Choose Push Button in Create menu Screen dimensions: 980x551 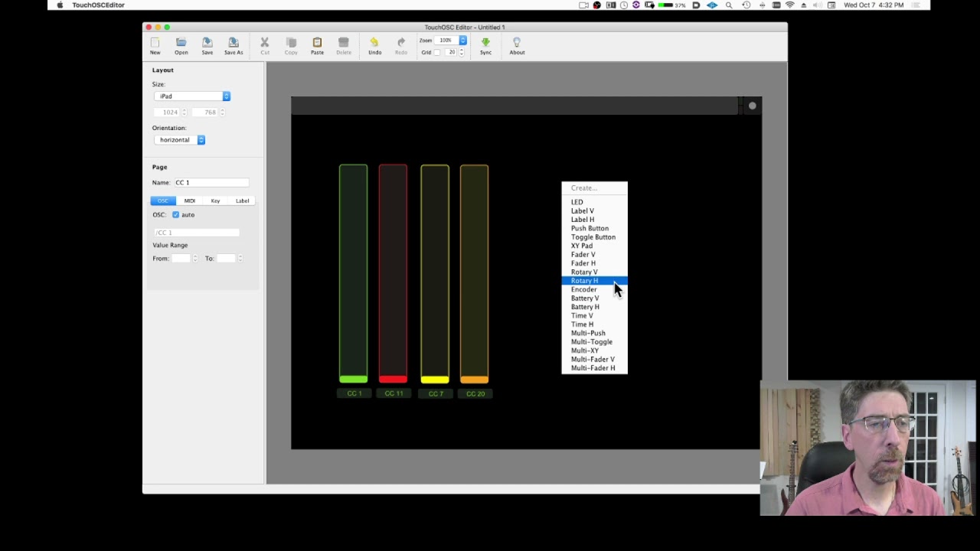[x=594, y=228]
